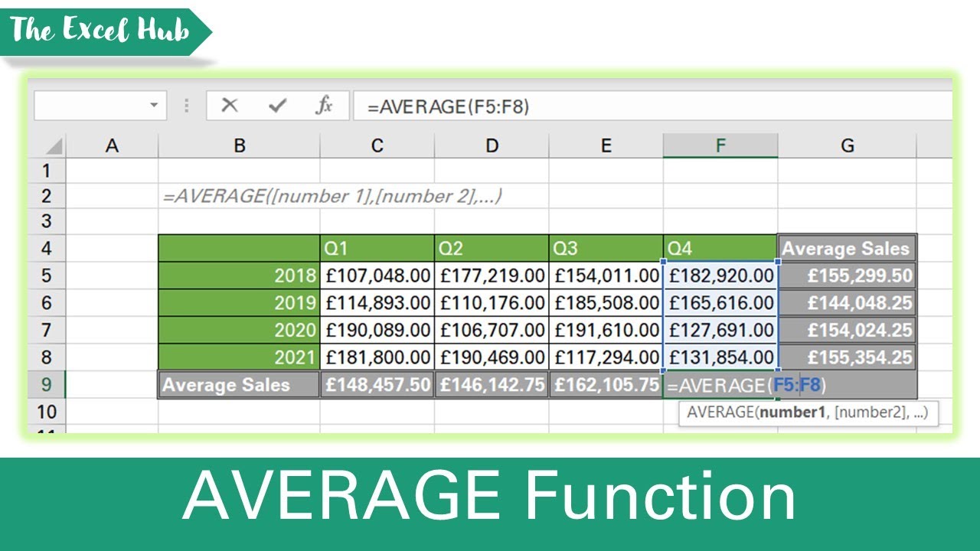Select row 2 header
Screen dimensions: 980x551
tap(47, 195)
